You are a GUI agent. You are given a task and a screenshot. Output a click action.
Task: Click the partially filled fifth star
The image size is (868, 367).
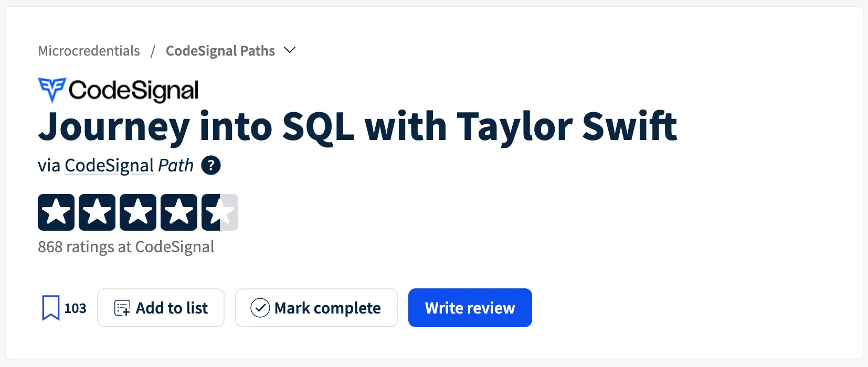click(x=219, y=212)
